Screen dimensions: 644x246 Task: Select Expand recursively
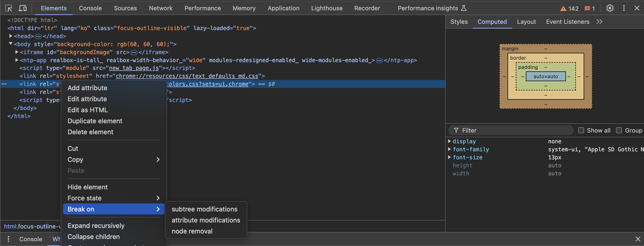pyautogui.click(x=114, y=226)
